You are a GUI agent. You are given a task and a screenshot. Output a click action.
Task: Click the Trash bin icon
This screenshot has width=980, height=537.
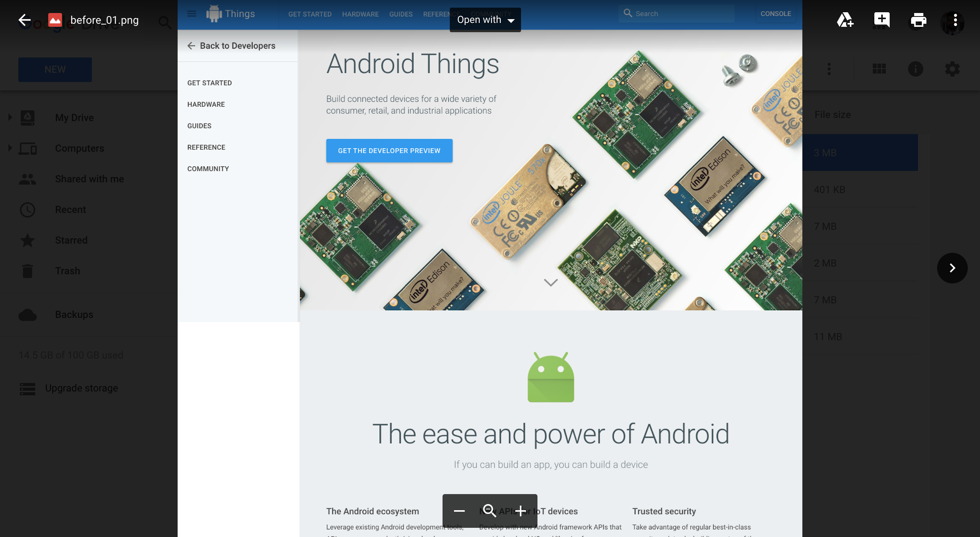point(28,271)
